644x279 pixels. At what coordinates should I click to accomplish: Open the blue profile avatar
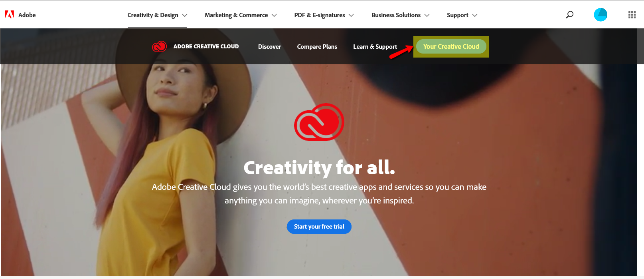tap(601, 15)
